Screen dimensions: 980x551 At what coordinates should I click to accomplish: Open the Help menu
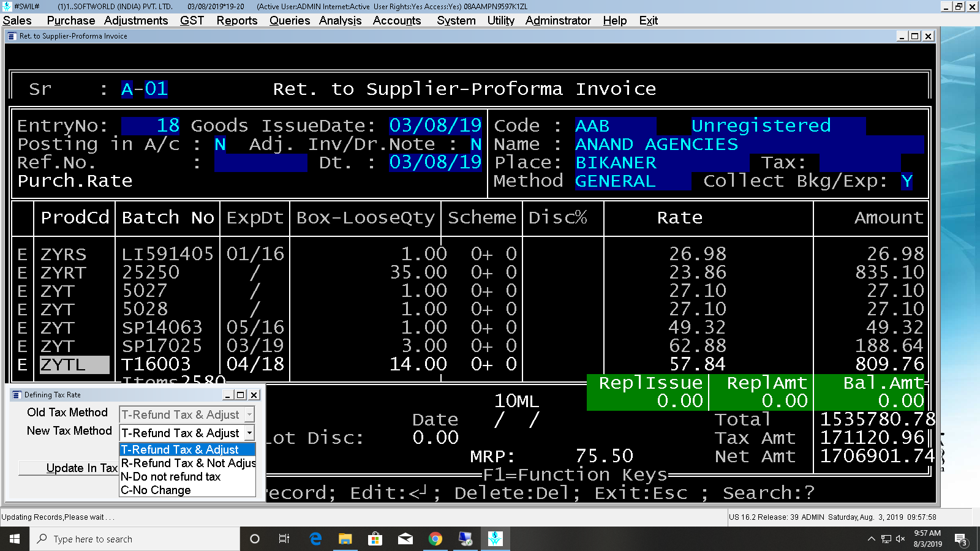614,20
